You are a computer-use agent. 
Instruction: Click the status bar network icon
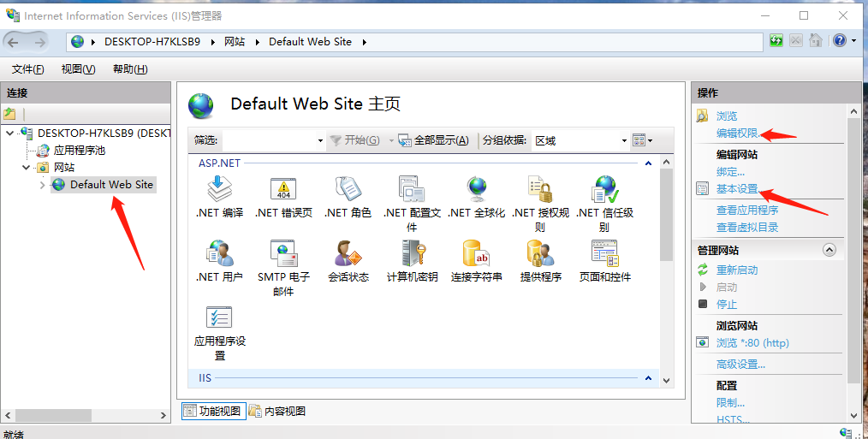coord(845,433)
